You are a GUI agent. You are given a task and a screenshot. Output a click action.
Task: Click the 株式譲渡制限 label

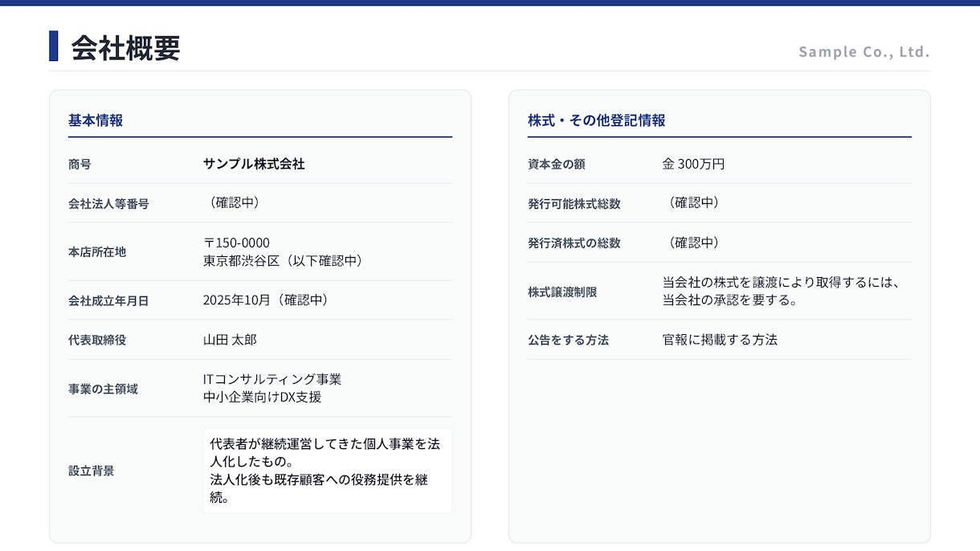click(x=562, y=292)
